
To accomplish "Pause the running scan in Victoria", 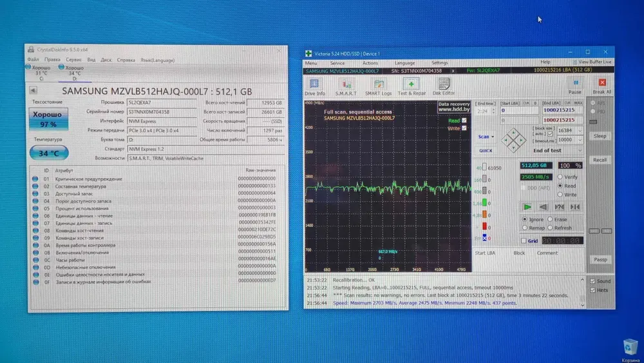I will 575,86.
